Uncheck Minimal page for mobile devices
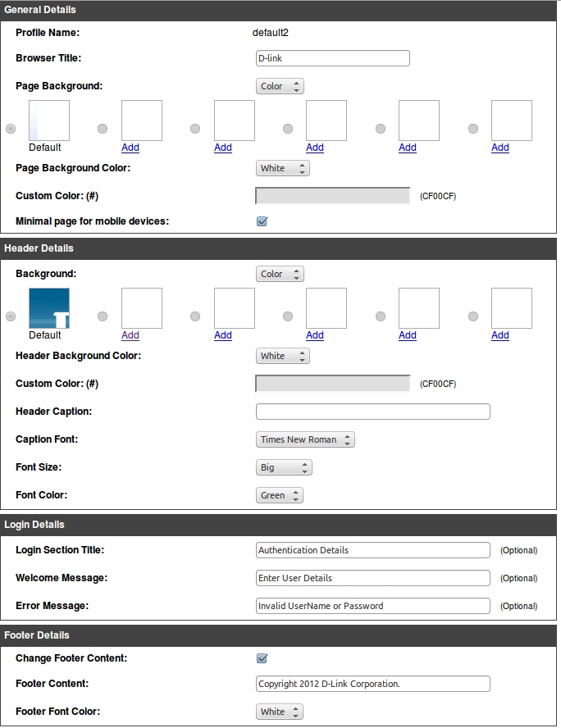This screenshot has width=561, height=728. [x=262, y=221]
